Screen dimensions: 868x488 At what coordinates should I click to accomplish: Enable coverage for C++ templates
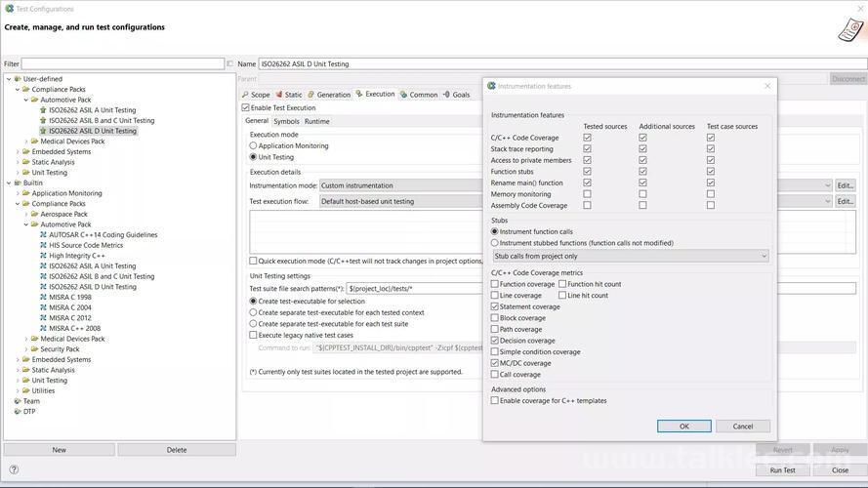pyautogui.click(x=495, y=400)
